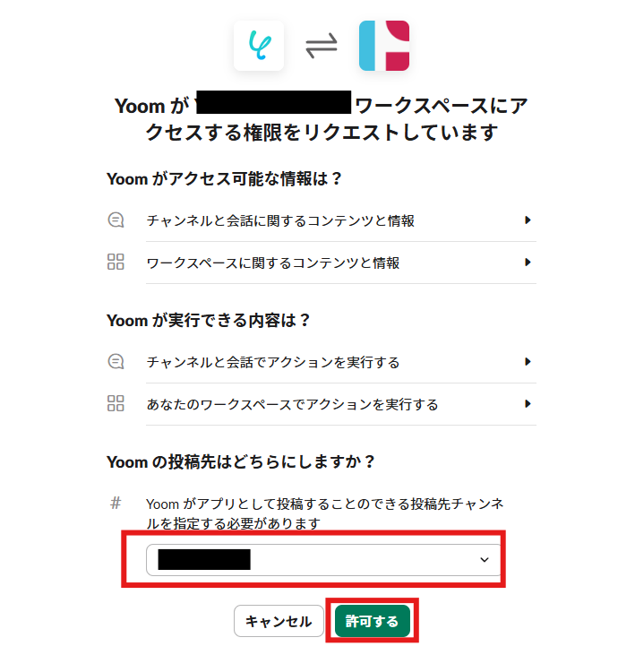The height and width of the screenshot is (672, 635).
Task: Click the キャンセル button
Action: (x=279, y=621)
